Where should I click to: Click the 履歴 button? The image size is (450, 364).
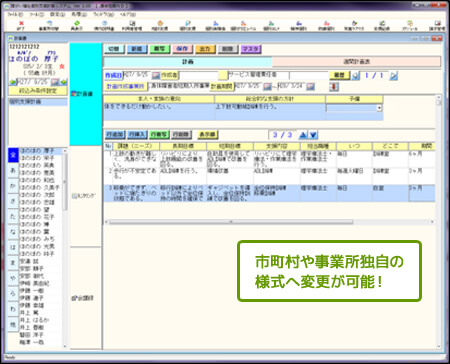[339, 75]
